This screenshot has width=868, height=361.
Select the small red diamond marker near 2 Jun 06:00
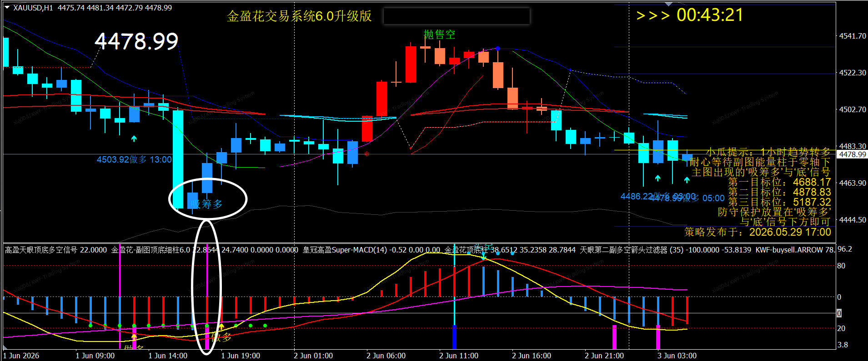click(366, 154)
